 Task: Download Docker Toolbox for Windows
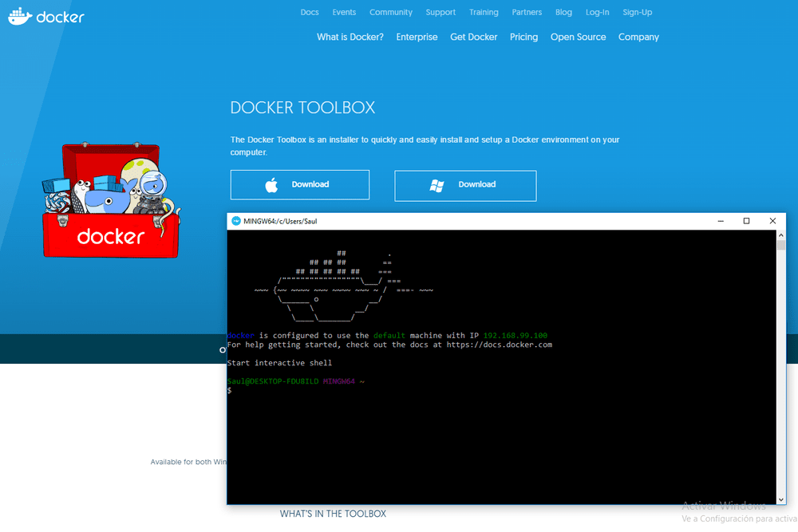tap(465, 185)
